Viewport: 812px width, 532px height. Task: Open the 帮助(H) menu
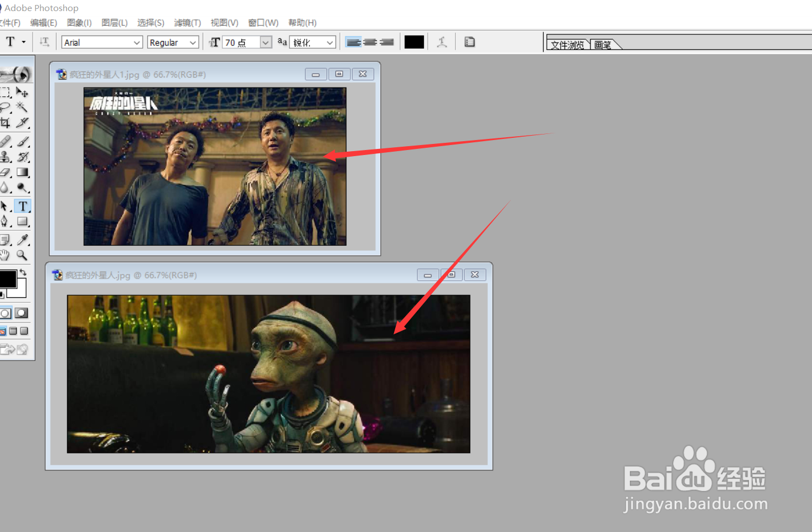tap(302, 23)
